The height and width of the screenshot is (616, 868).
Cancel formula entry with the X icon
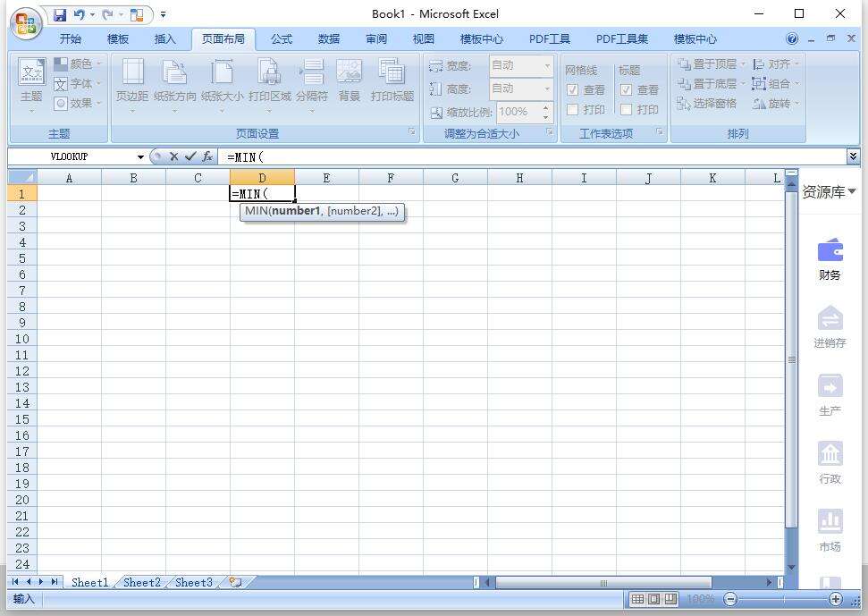pyautogui.click(x=173, y=156)
